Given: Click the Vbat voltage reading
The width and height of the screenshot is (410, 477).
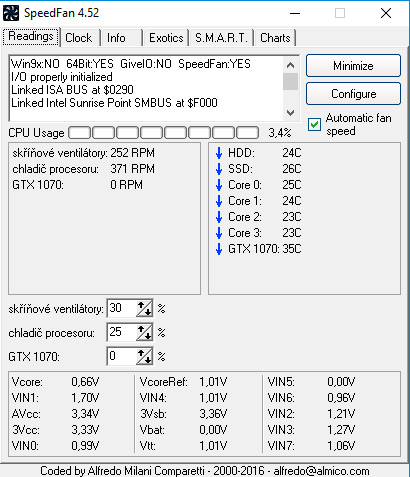Looking at the screenshot, I should click(x=213, y=430).
